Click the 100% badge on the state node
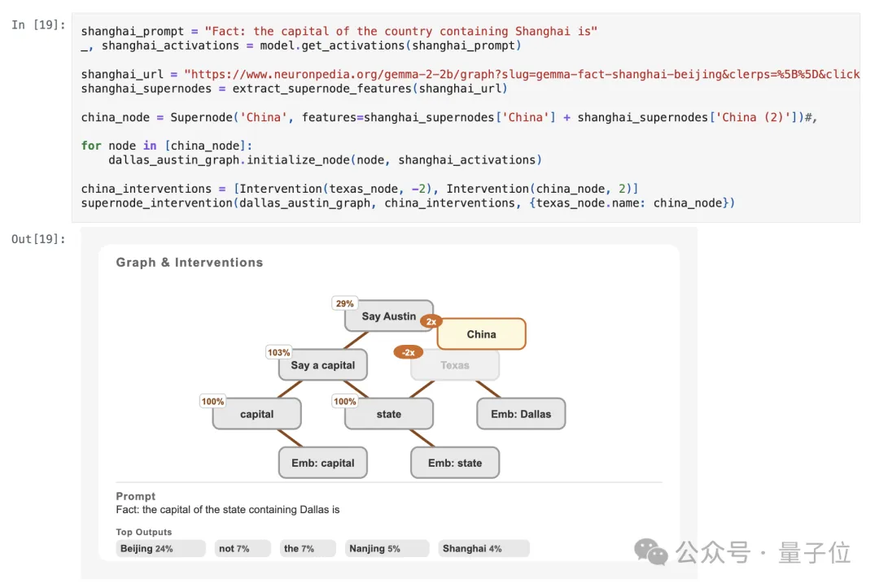879x588 pixels. 345,401
